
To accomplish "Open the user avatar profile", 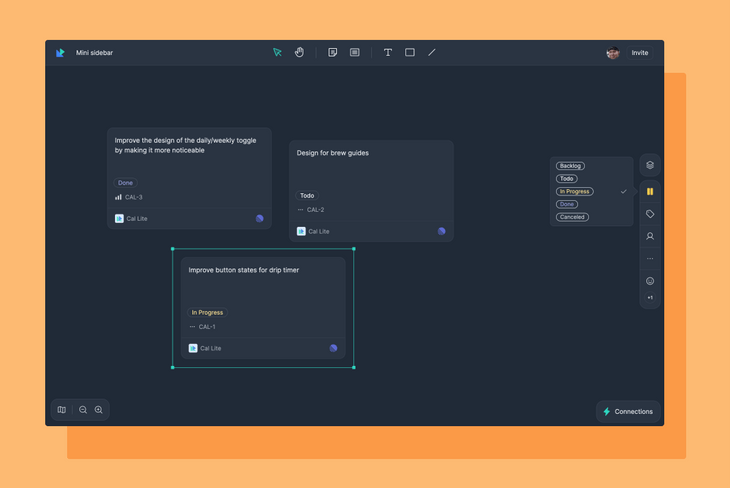I will coord(613,53).
